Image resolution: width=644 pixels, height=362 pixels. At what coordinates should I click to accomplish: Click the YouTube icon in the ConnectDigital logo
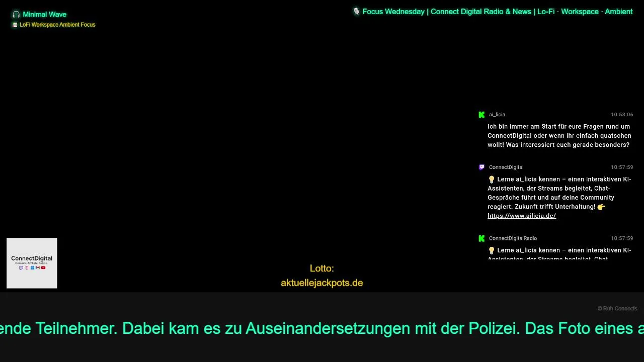43,267
